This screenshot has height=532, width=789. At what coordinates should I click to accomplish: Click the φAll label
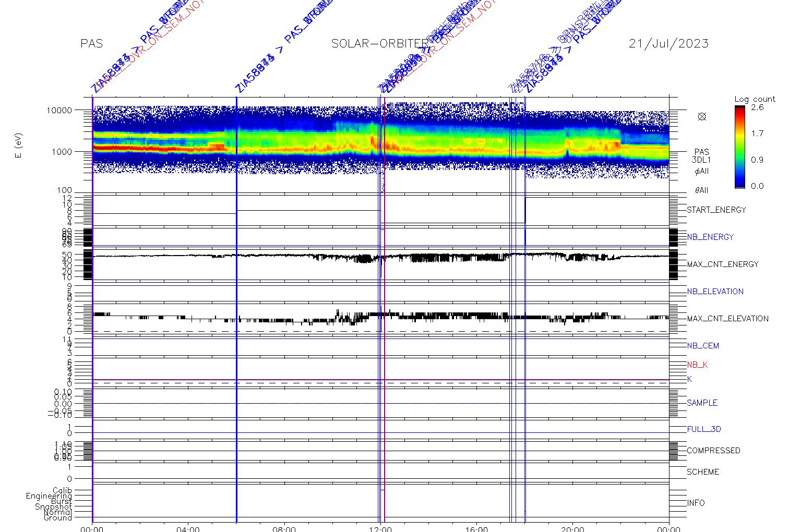coord(702,172)
